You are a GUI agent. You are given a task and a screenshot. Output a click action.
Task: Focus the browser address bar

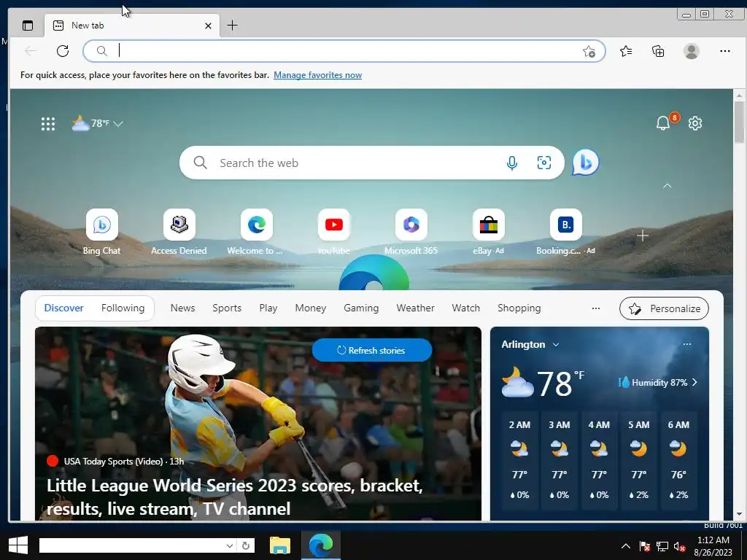[344, 51]
